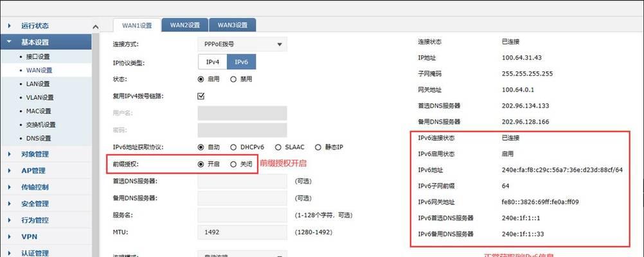Turn 前缀授权 to 开启
This screenshot has width=644, height=257.
201,164
